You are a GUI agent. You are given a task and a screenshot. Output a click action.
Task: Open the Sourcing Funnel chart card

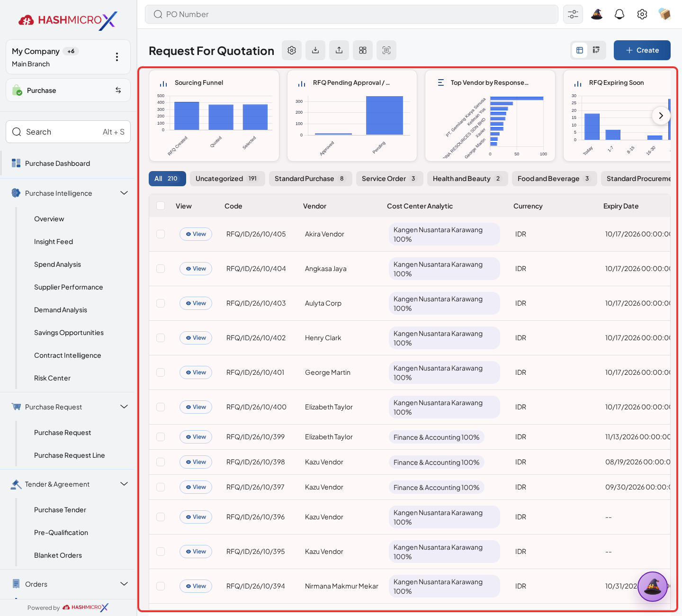[214, 116]
